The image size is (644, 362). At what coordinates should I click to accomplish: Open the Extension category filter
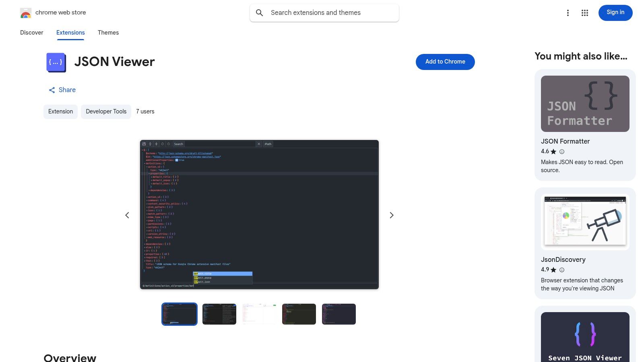tap(60, 111)
